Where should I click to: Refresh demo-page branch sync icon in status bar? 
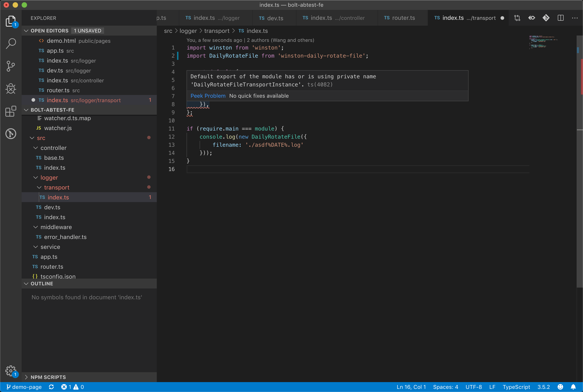click(51, 387)
